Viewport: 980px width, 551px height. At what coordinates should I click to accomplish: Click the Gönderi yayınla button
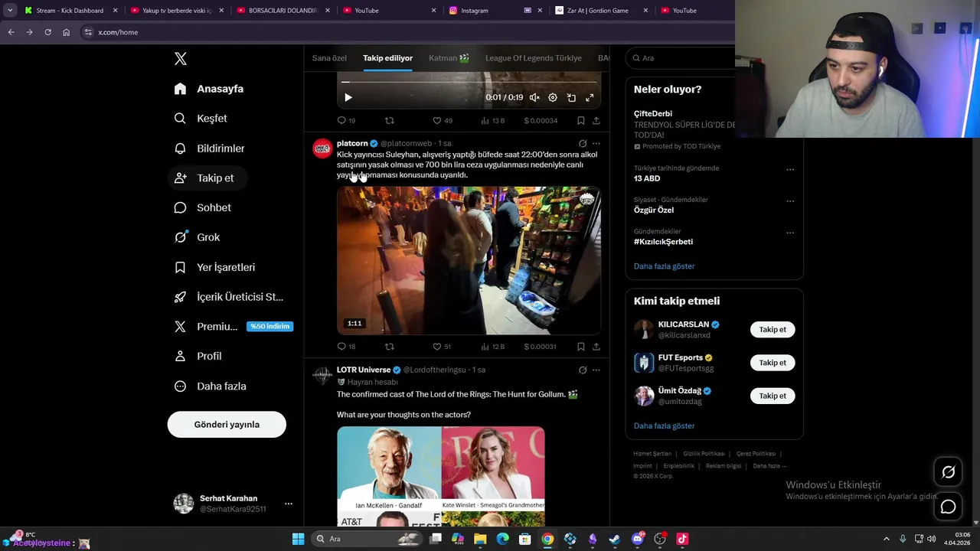[227, 425]
